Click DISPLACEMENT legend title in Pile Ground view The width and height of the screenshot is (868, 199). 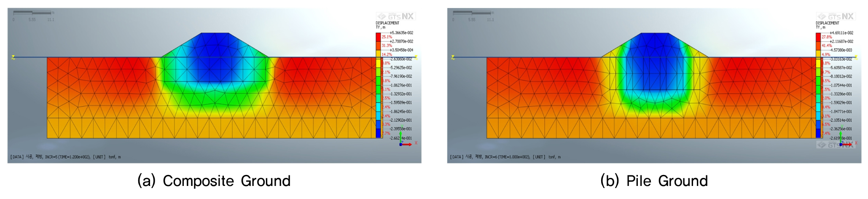pyautogui.click(x=827, y=23)
